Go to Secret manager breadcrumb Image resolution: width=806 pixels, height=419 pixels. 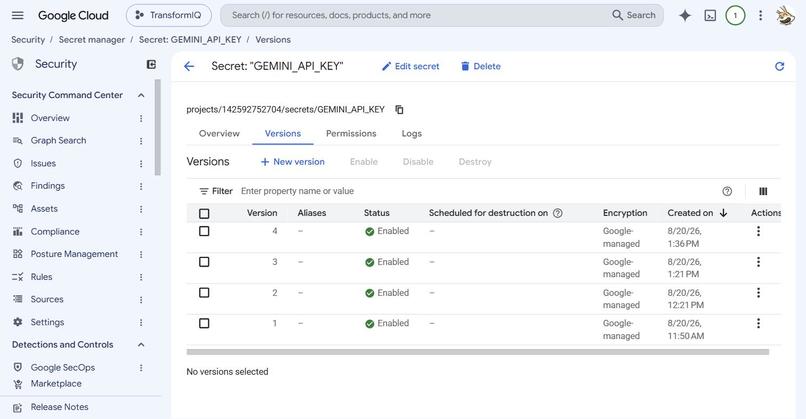pos(91,40)
